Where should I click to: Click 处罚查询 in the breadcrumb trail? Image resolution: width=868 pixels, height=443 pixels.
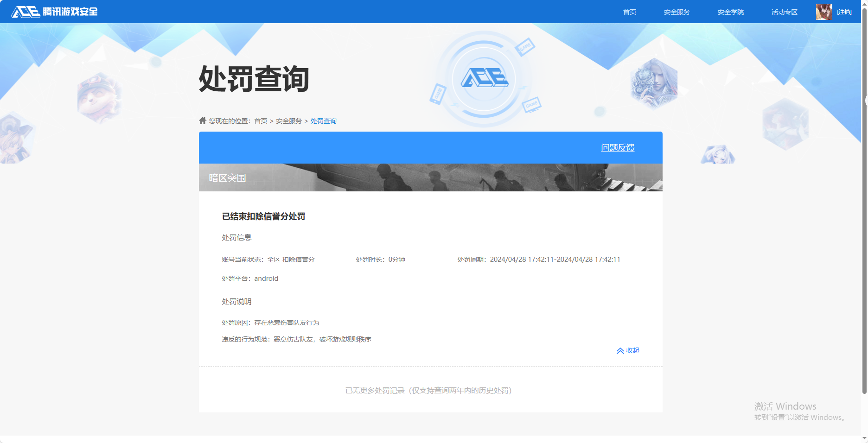[x=323, y=120]
